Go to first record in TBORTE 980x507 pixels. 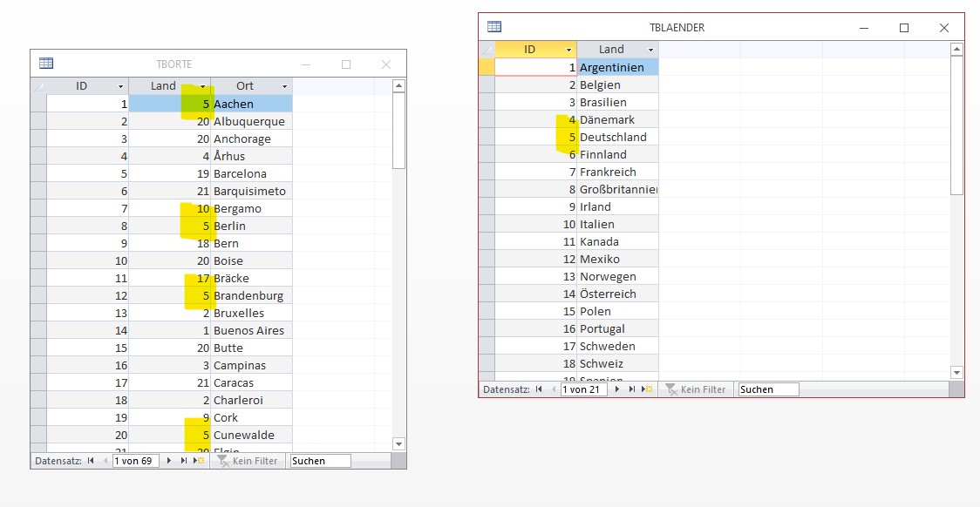click(91, 461)
